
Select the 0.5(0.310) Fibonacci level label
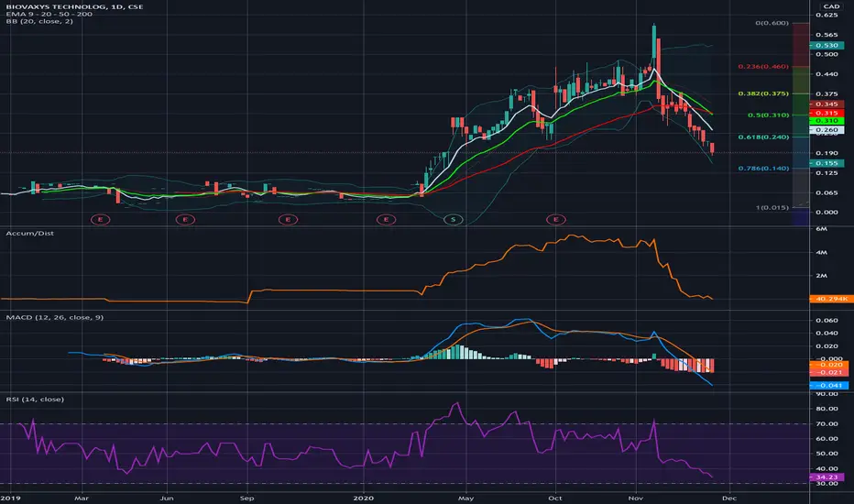pyautogui.click(x=768, y=115)
